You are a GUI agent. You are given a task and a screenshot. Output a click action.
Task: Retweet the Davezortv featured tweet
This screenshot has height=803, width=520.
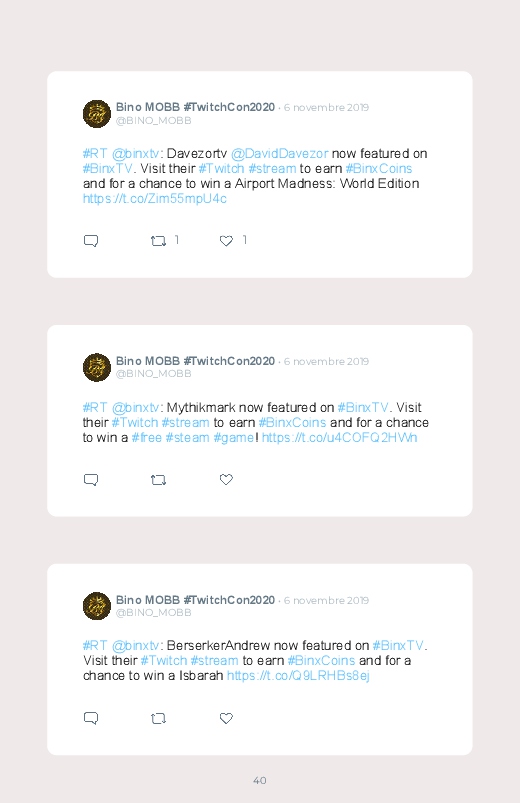(x=158, y=241)
